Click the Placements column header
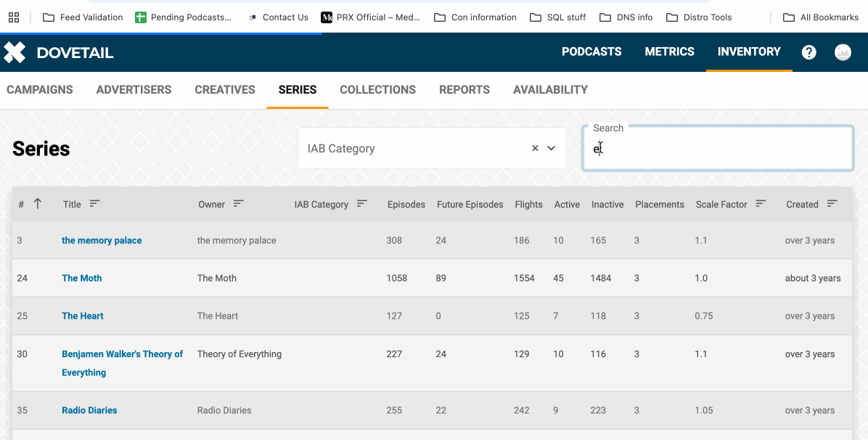 click(x=659, y=205)
